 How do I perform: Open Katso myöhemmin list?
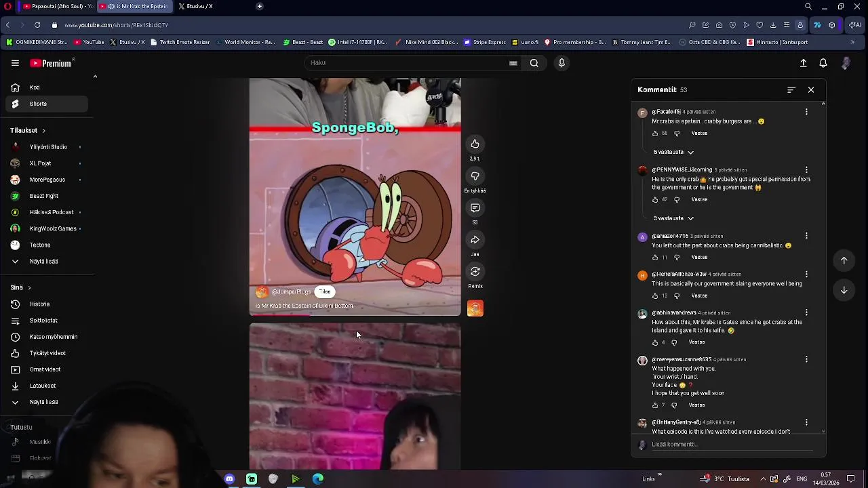[47, 337]
